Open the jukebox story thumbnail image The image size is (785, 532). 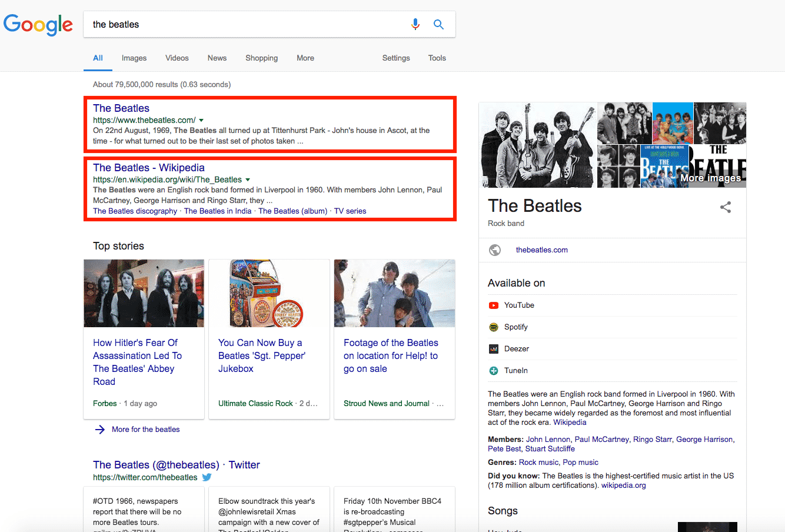269,293
